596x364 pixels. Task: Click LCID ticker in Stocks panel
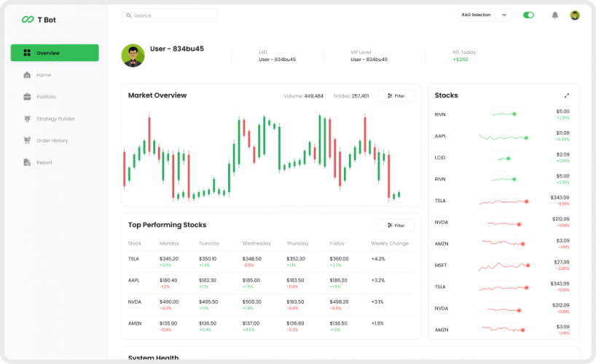440,157
